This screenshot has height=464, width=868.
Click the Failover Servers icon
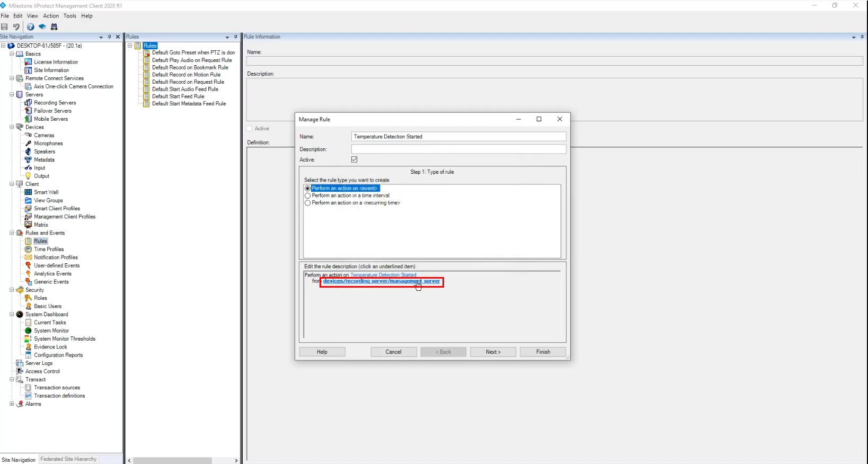(x=29, y=111)
